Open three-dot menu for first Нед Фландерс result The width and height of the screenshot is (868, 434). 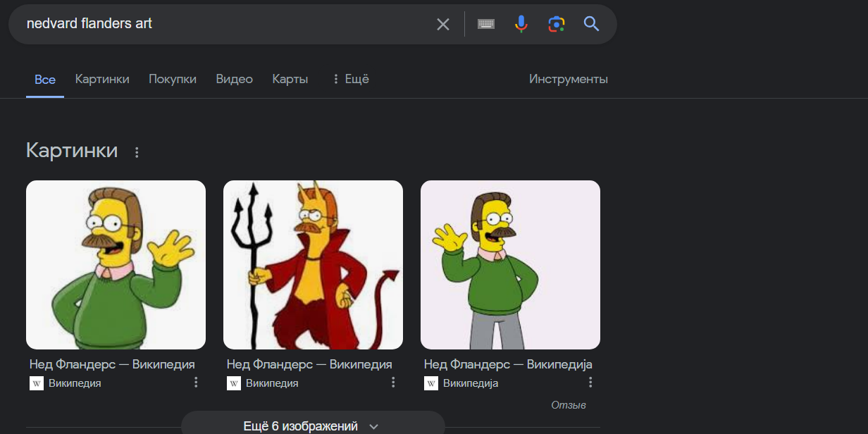pyautogui.click(x=196, y=382)
